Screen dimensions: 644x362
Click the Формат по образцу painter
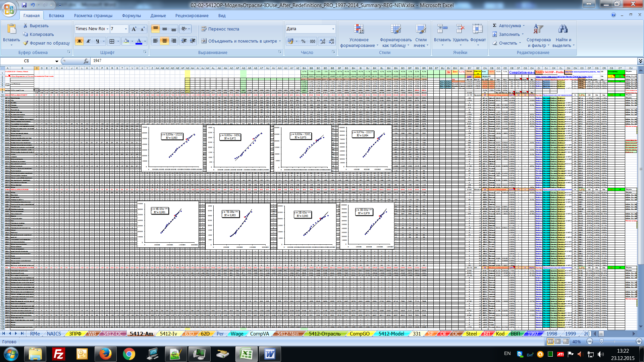coord(46,43)
